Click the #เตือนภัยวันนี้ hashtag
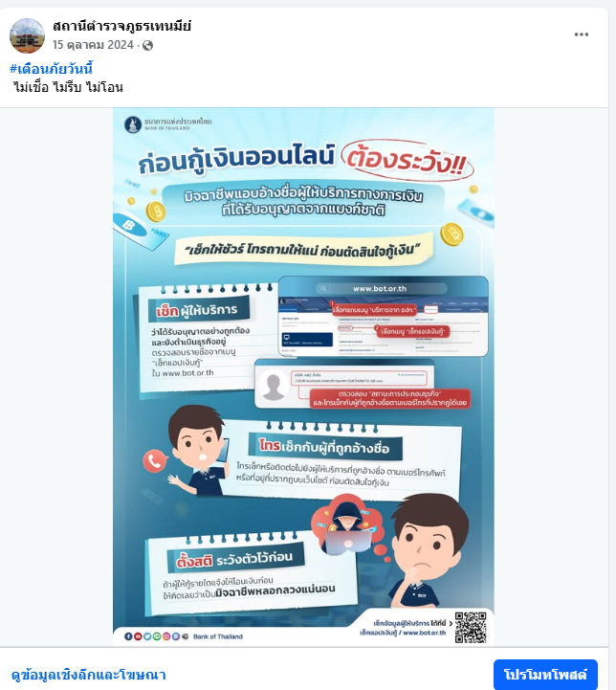 (x=51, y=69)
